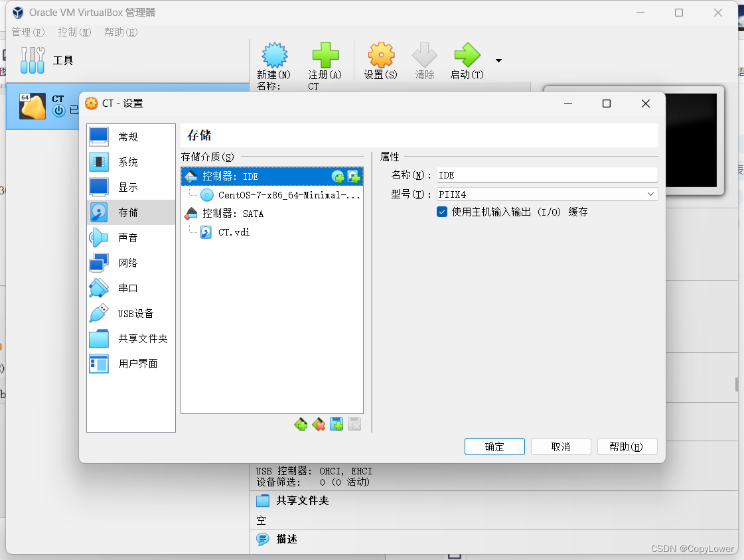The width and height of the screenshot is (744, 560).
Task: Add a new storage controller
Action: (301, 423)
